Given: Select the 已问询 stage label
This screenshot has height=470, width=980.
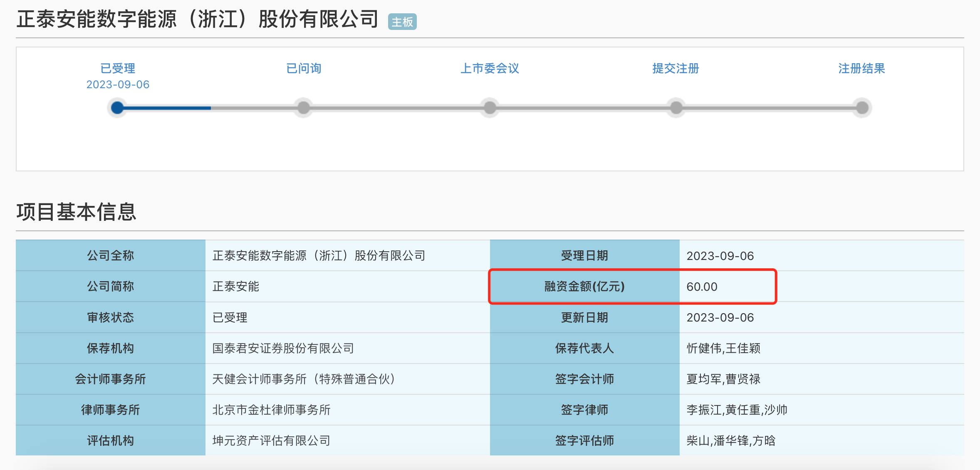Looking at the screenshot, I should (304, 68).
